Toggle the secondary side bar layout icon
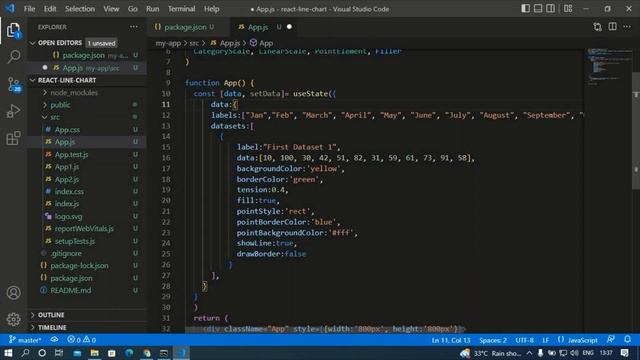Viewport: 640px width, 360px height. pyautogui.click(x=550, y=9)
